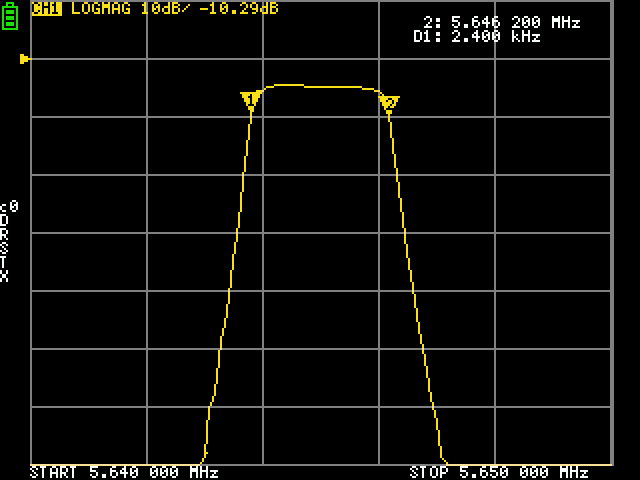
Task: Click the START 5.640 000 MHz field
Action: pyautogui.click(x=124, y=472)
